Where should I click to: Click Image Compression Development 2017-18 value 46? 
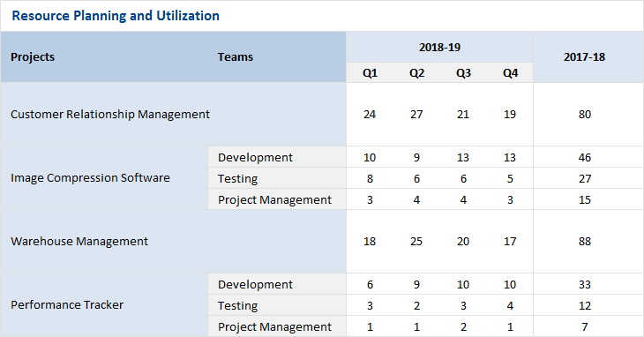[x=584, y=157]
